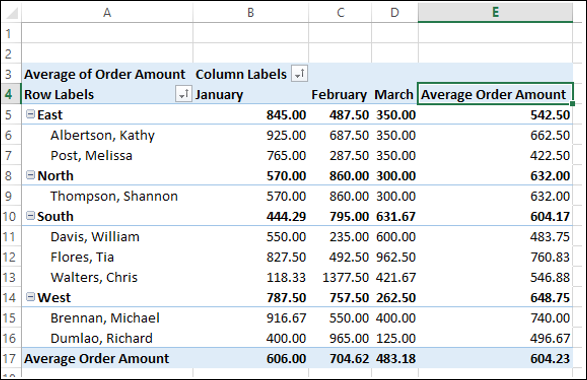The image size is (587, 380).
Task: Click the February column label cell
Action: click(x=340, y=94)
